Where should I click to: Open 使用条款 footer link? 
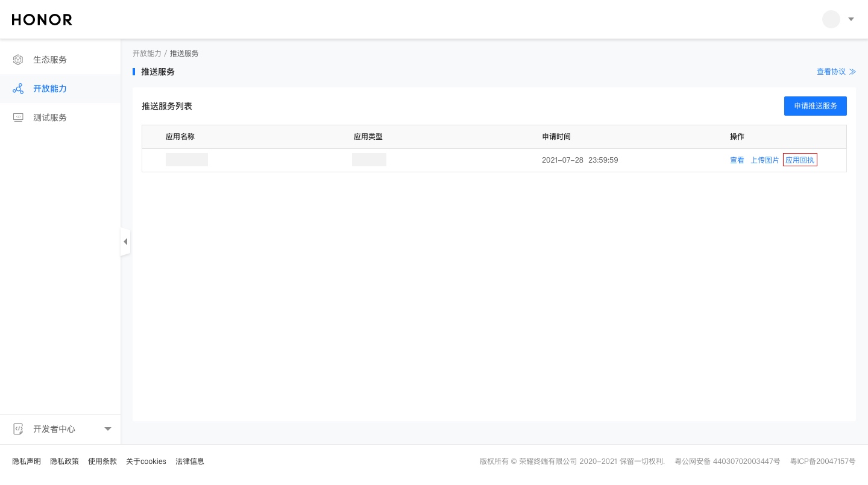coord(102,462)
